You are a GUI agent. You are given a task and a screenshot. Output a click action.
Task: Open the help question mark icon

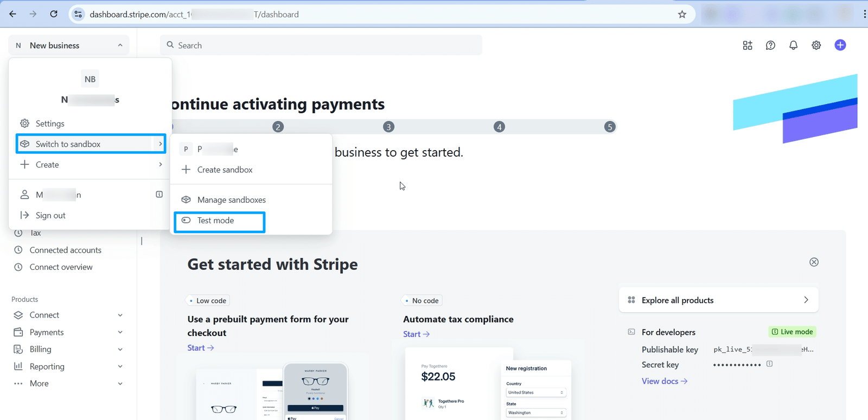point(770,46)
